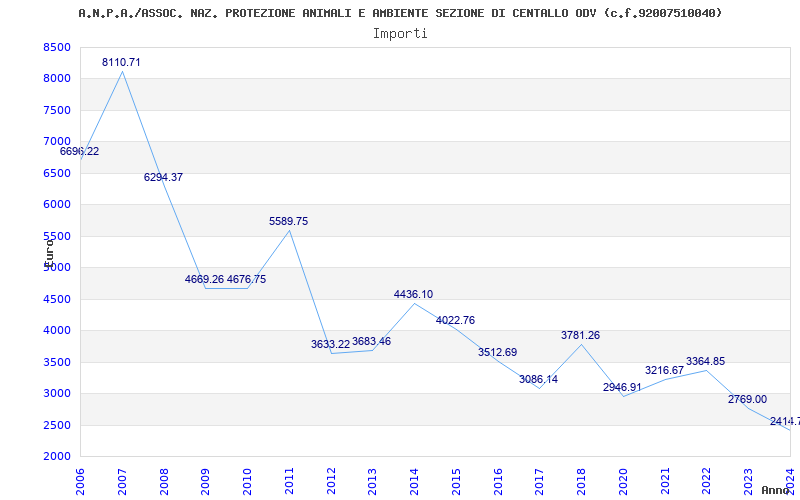This screenshot has width=800, height=500.
Task: Click the 3364.85 data label
Action: tap(705, 362)
